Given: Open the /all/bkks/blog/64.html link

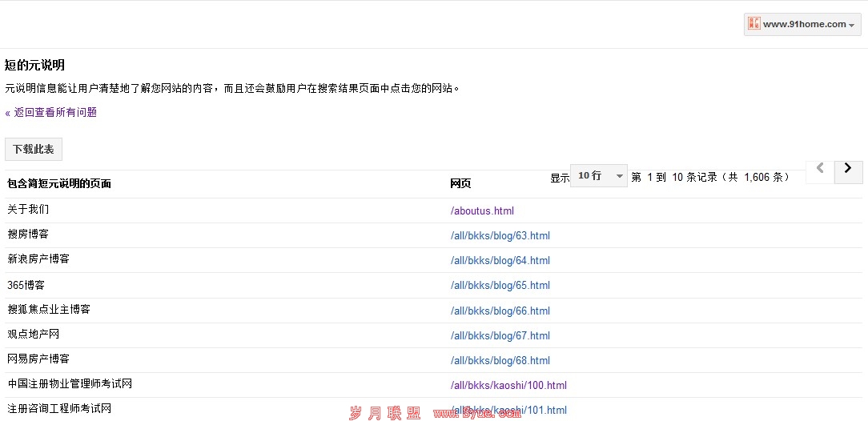Looking at the screenshot, I should point(500,261).
